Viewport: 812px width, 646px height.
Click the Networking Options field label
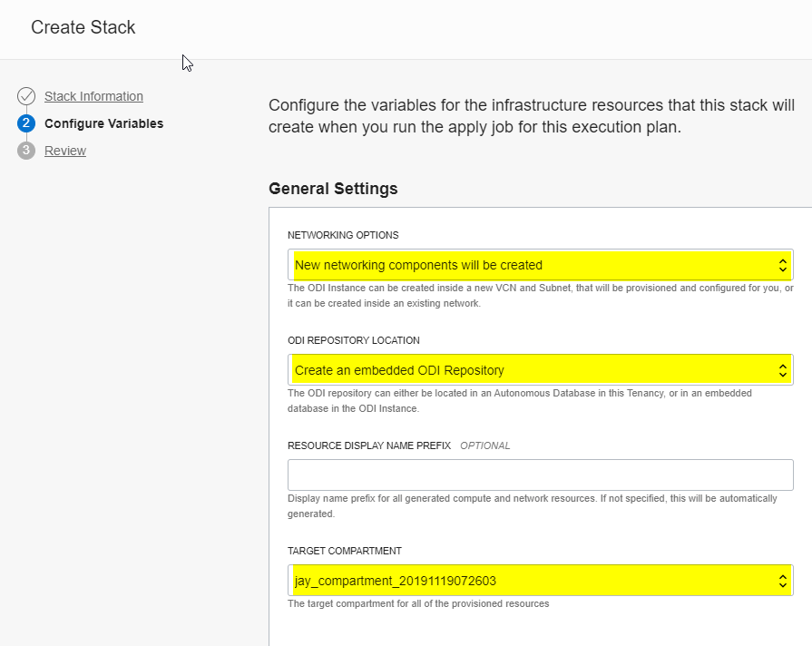(343, 235)
